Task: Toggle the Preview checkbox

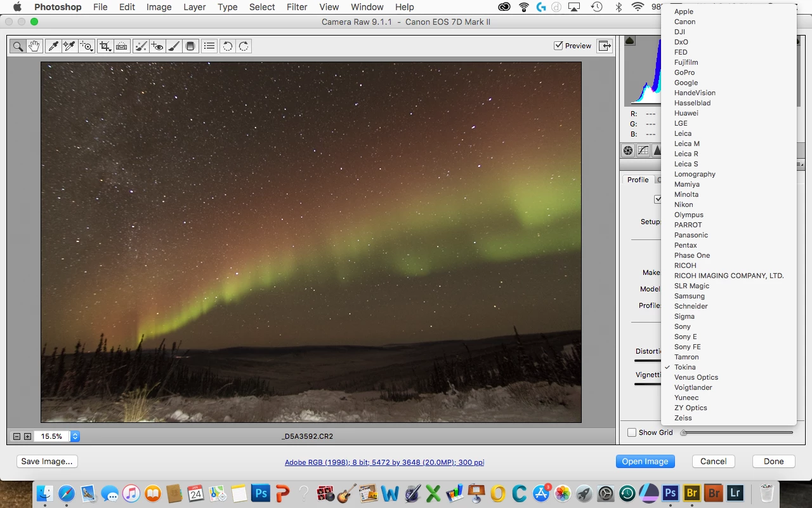Action: click(x=558, y=46)
